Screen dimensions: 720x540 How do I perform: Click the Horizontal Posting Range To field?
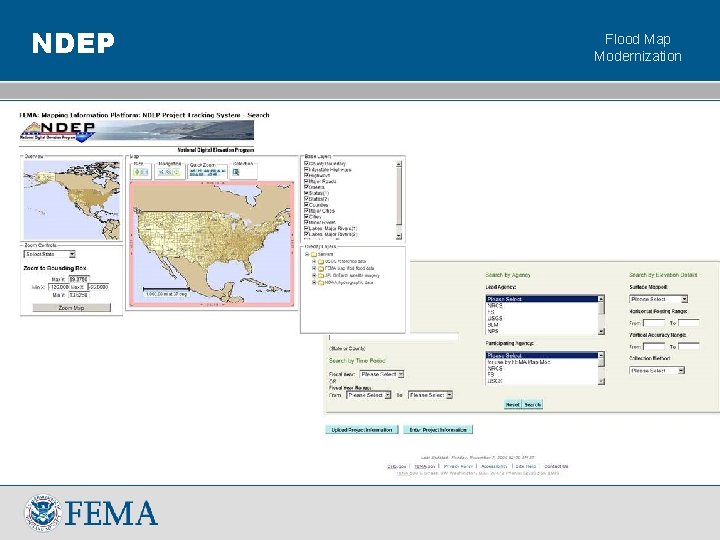[x=689, y=323]
